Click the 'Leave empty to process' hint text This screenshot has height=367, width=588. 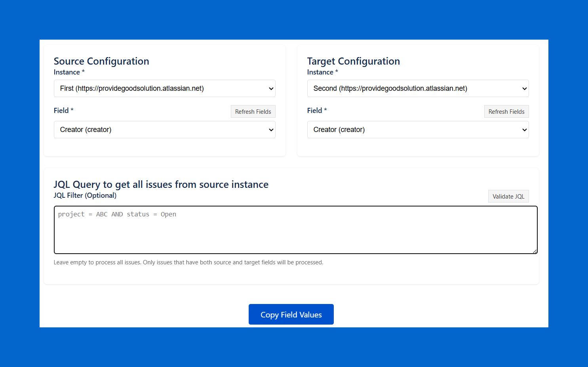[x=188, y=262]
